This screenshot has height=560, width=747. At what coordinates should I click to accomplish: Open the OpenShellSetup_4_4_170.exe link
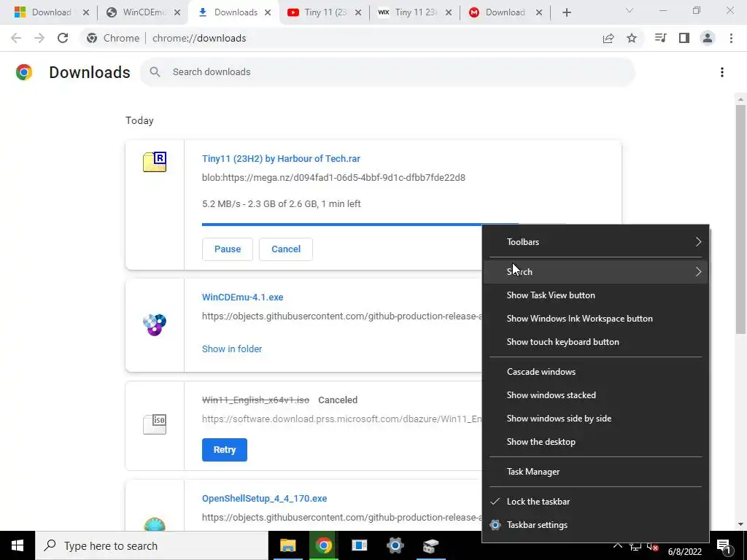click(264, 499)
